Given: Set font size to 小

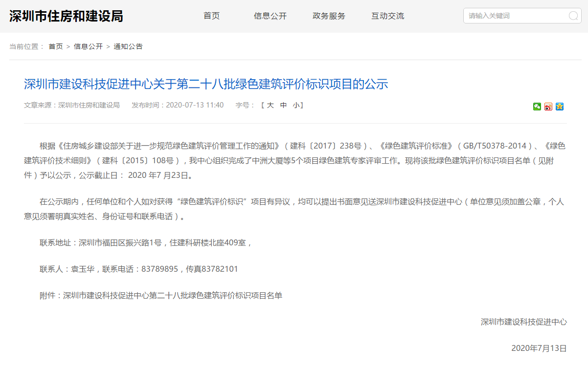Looking at the screenshot, I should (296, 105).
